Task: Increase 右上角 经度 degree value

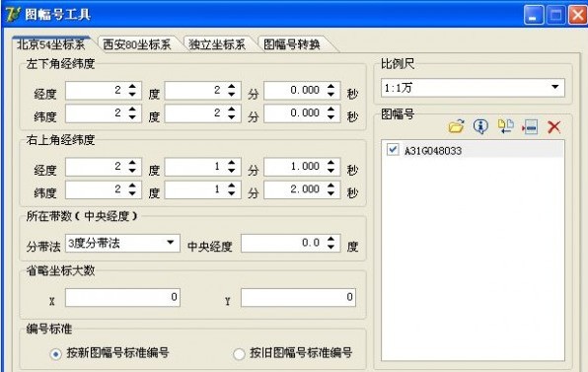Action: point(132,162)
